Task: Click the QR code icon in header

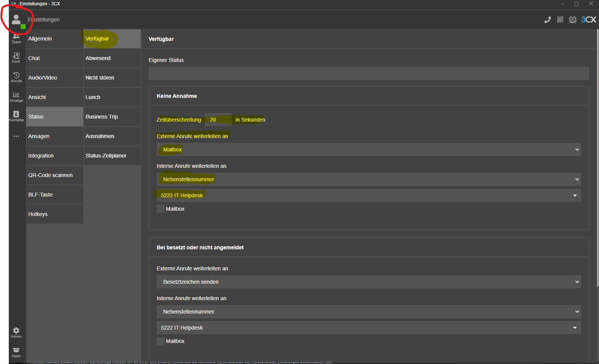Action: click(x=560, y=20)
